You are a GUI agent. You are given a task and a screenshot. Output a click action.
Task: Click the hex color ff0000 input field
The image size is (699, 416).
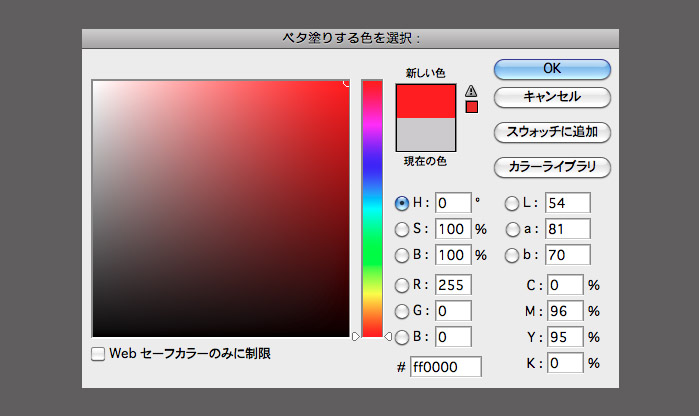[x=446, y=367]
